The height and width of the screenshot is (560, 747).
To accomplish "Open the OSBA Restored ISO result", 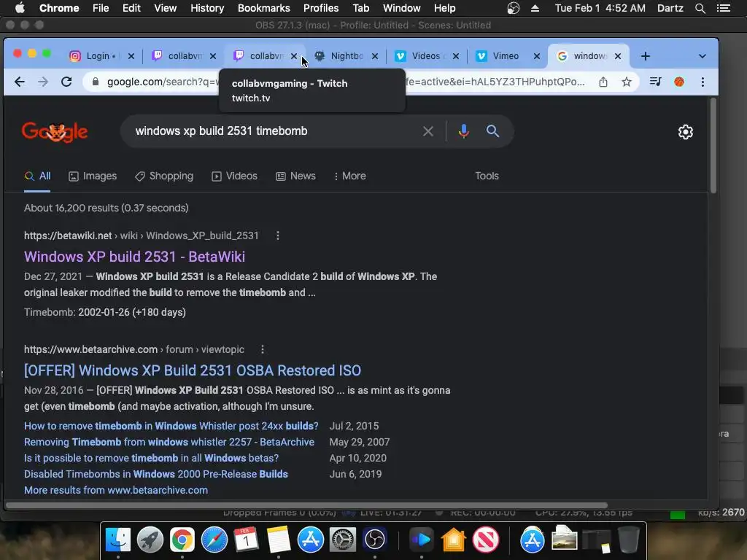I will click(x=193, y=370).
